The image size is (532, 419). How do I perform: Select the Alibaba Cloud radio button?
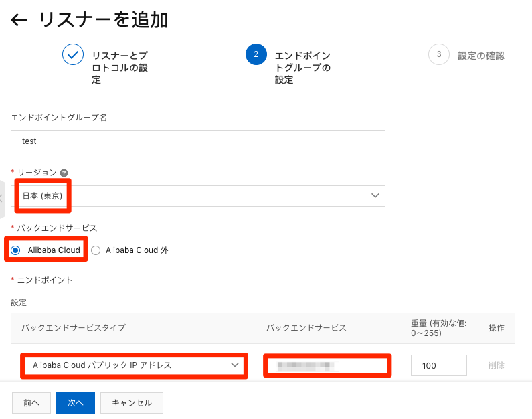[x=15, y=250]
